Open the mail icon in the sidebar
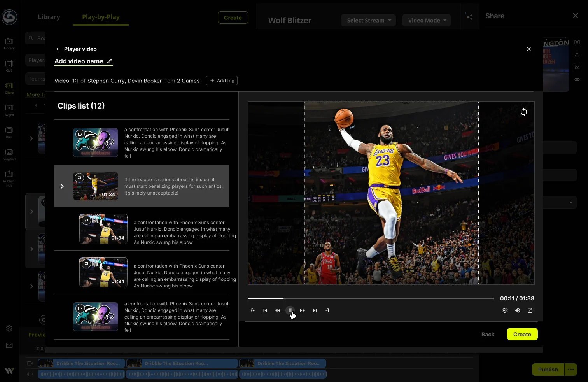The height and width of the screenshot is (382, 588). click(9, 345)
